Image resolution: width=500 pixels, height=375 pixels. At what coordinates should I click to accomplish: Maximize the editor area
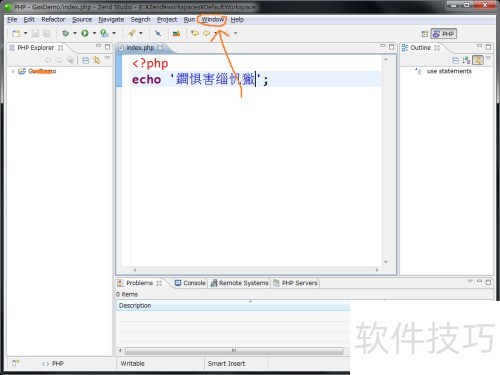392,47
